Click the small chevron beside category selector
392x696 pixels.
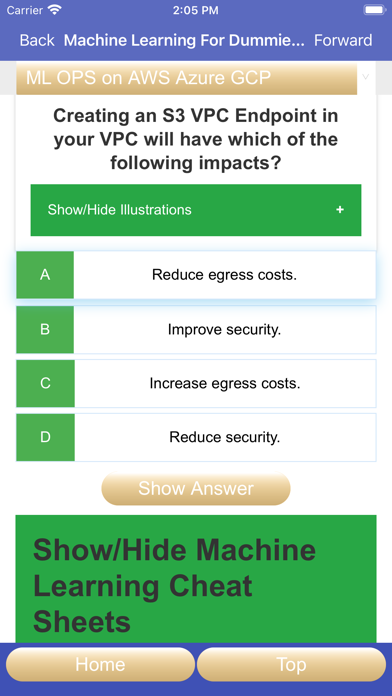pos(366,77)
